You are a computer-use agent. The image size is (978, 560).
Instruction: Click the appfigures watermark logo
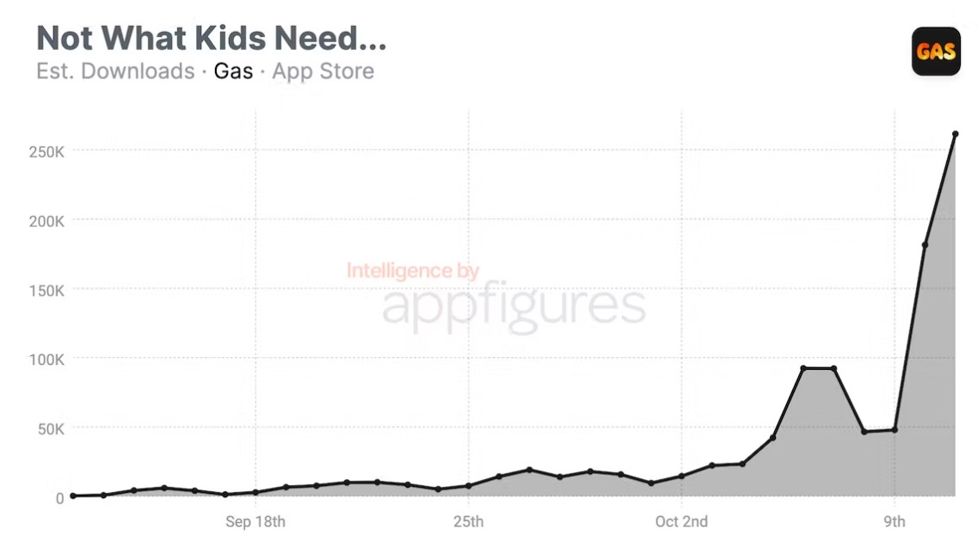(x=514, y=304)
